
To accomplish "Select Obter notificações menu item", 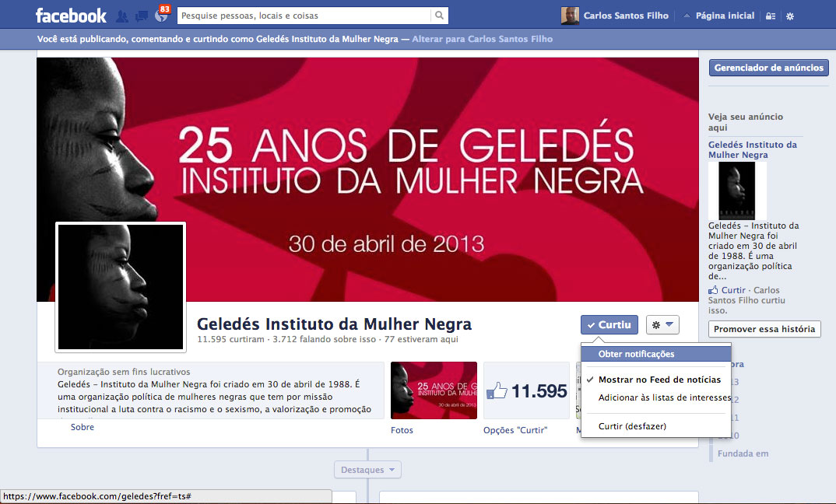I will pos(655,354).
